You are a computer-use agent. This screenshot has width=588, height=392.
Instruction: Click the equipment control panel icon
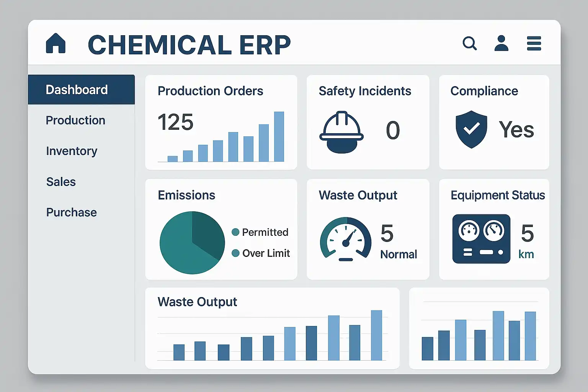[x=481, y=238]
